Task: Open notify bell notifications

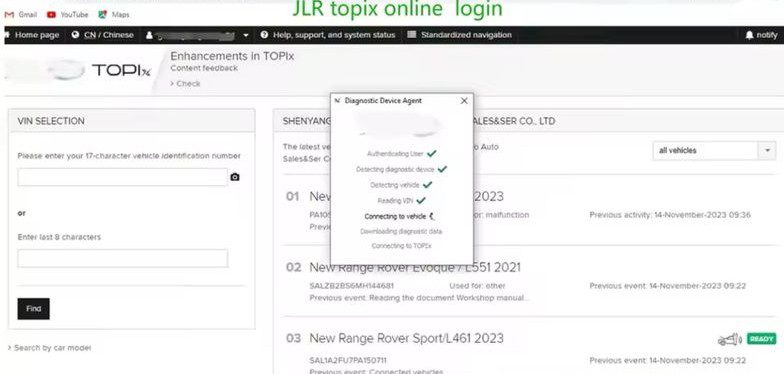Action: (762, 35)
